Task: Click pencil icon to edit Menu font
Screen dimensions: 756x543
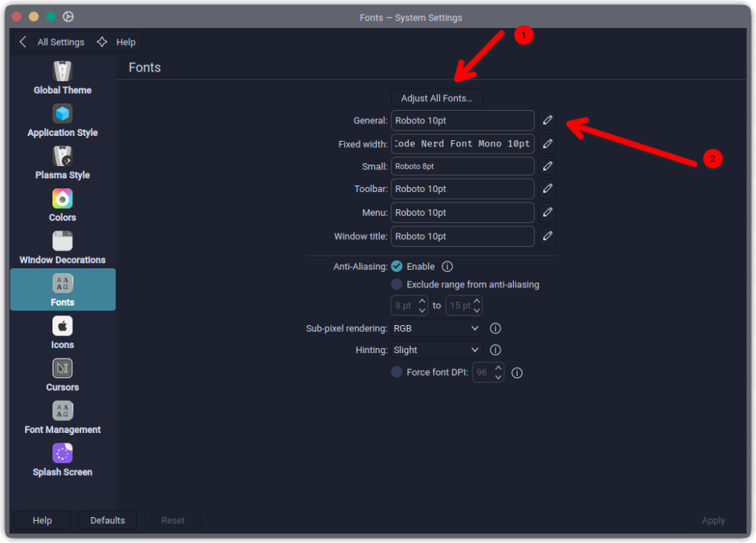Action: pos(548,212)
